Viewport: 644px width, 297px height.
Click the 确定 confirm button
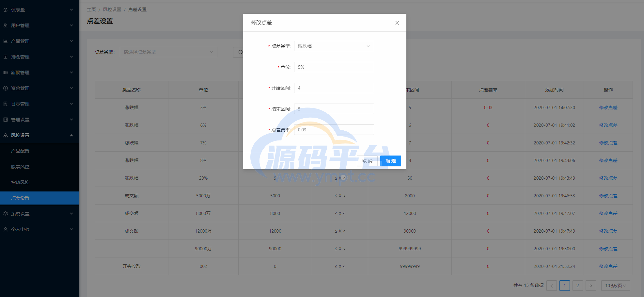pos(391,161)
